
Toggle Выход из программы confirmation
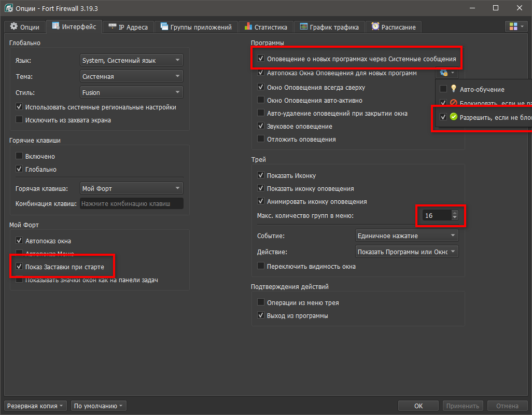coord(293,315)
